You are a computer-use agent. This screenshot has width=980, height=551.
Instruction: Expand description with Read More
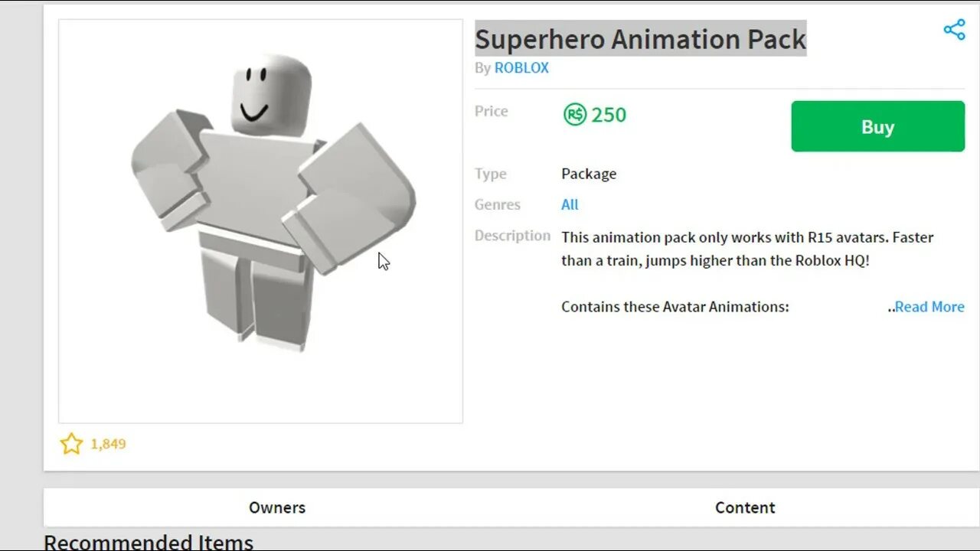pyautogui.click(x=929, y=307)
